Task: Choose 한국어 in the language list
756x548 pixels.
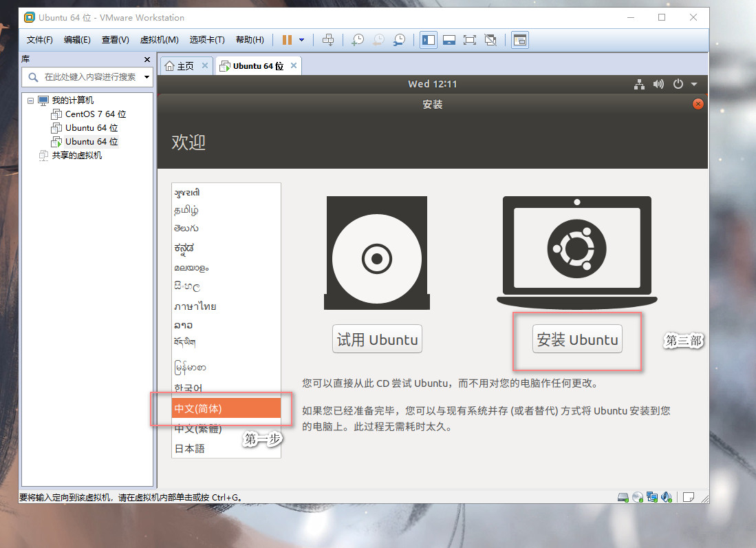Action: (x=226, y=388)
